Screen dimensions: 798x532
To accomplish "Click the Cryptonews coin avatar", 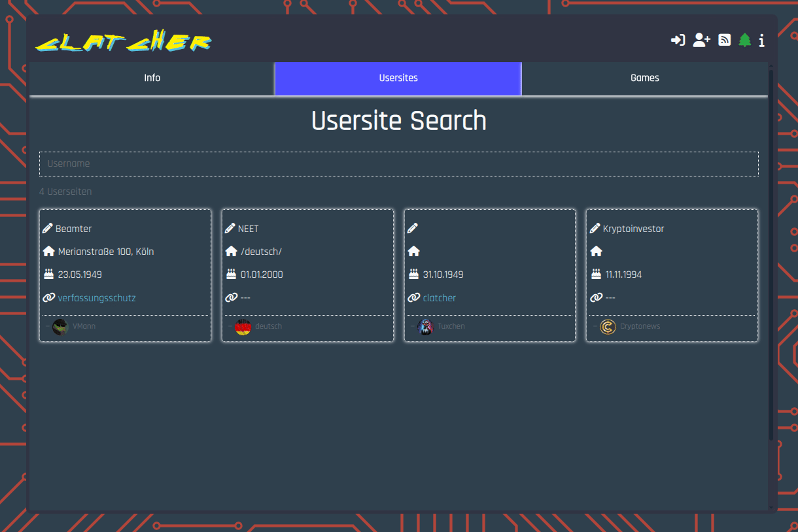I will click(x=608, y=327).
